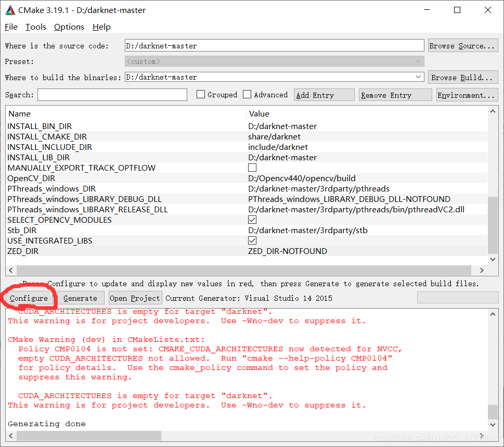504x447 pixels.
Task: Select PThreads_windows_LIBRARY_RELEASE_DLL entry
Action: tap(88, 210)
